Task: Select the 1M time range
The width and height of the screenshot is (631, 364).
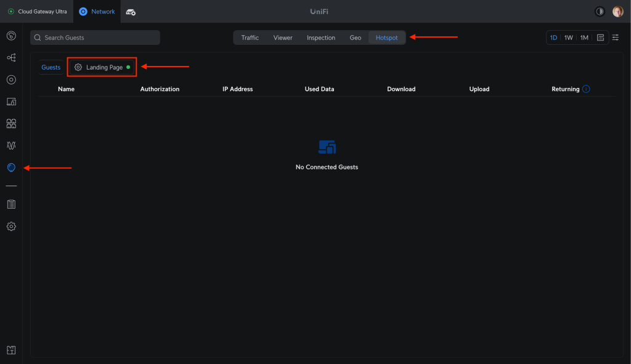Action: (584, 38)
